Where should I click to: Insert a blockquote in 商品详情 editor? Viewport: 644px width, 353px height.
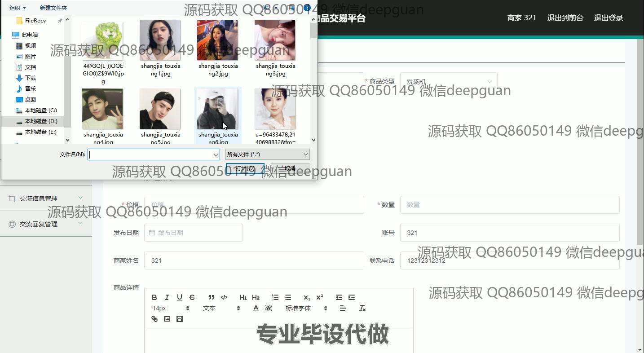tap(211, 297)
